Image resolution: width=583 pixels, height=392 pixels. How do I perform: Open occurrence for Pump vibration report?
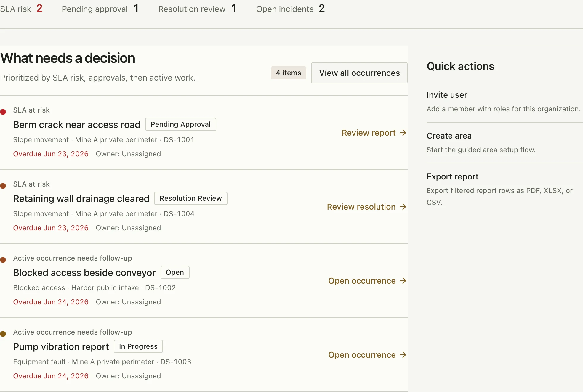(367, 355)
